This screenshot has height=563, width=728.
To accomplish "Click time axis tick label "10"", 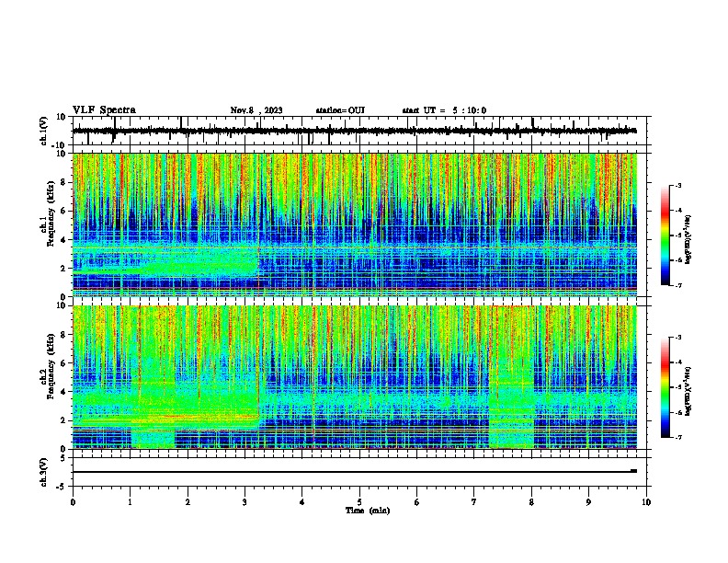I will [x=646, y=502].
